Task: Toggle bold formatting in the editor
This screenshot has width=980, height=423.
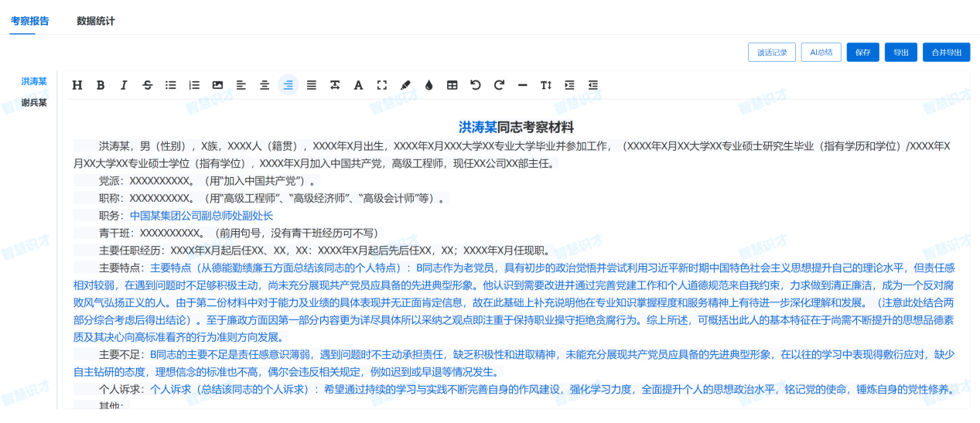Action: tap(101, 85)
